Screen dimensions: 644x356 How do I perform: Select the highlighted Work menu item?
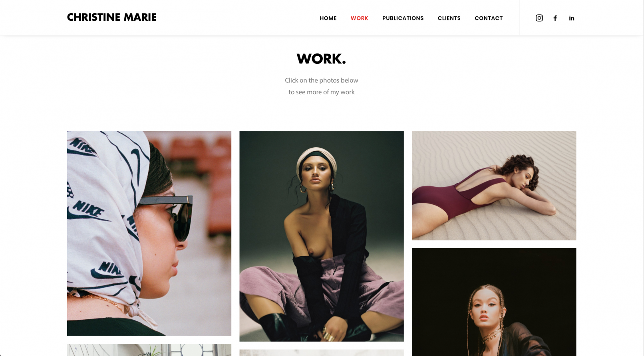tap(360, 18)
